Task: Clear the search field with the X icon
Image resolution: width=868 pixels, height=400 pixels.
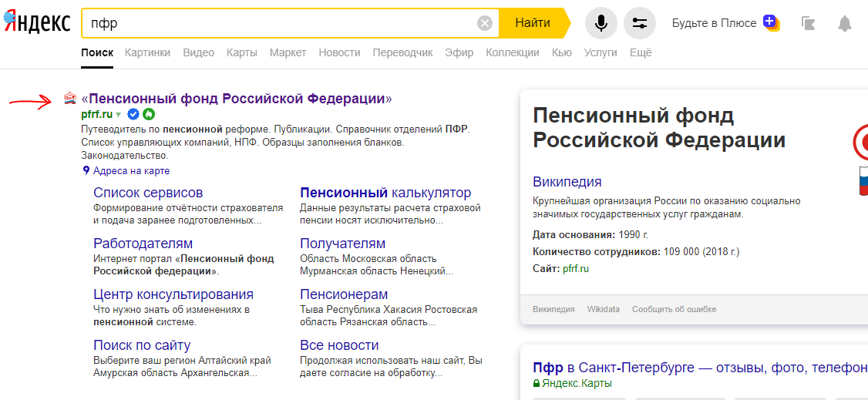Action: [x=485, y=23]
